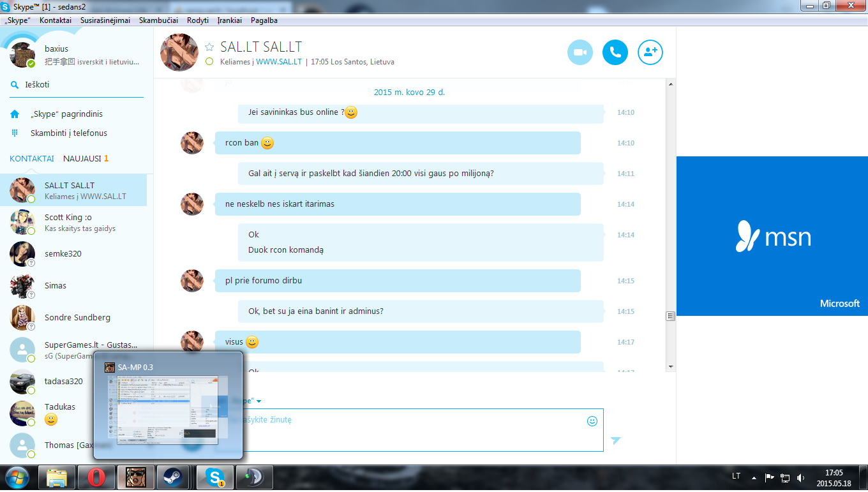Viewport: 868px width, 492px height.
Task: Click the search magnifier icon
Action: click(15, 85)
